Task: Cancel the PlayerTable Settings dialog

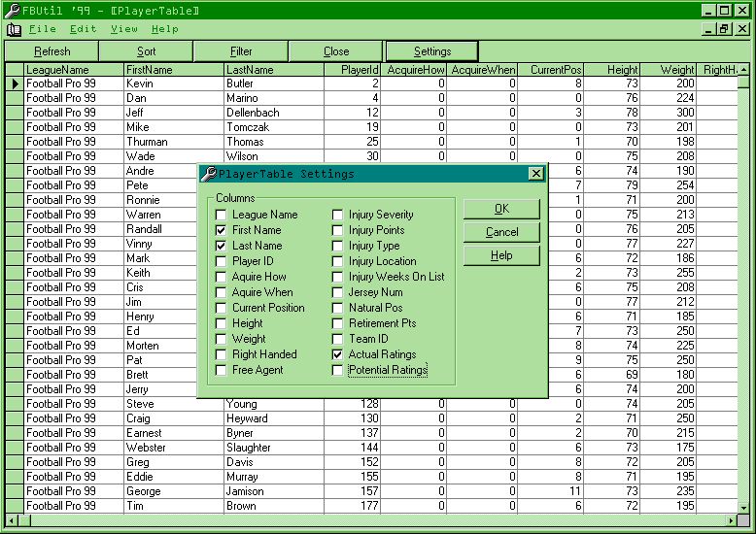Action: coord(501,232)
